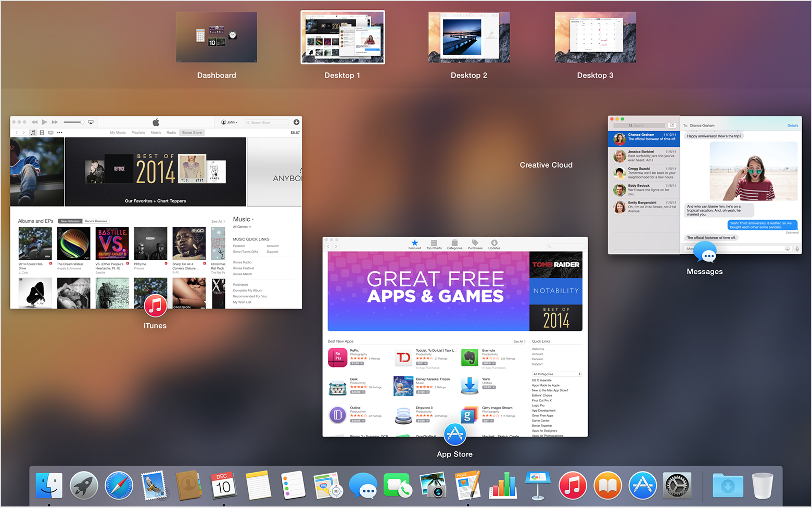Select Featured tab in App Store

coord(414,245)
